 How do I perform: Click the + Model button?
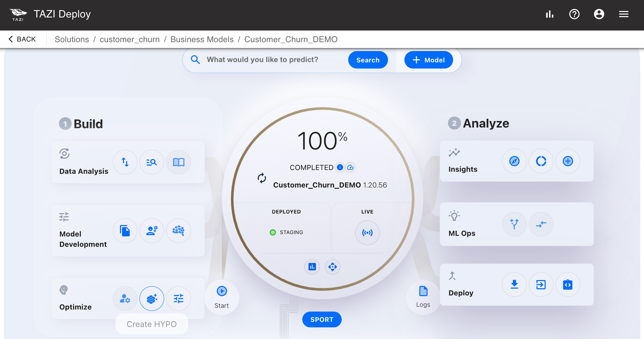[429, 60]
